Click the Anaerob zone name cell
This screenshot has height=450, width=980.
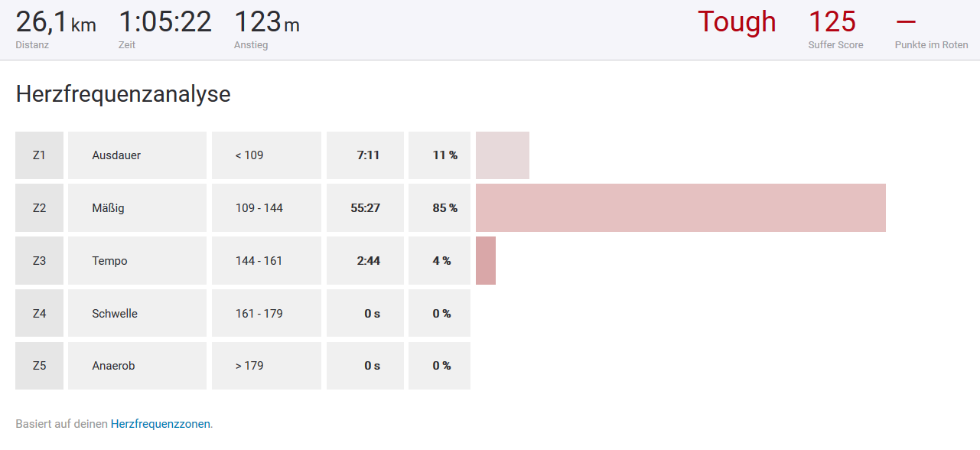coord(137,366)
